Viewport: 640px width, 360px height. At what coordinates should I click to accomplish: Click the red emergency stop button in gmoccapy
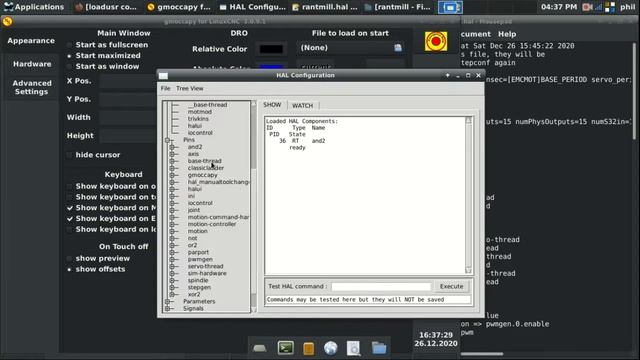pyautogui.click(x=436, y=41)
